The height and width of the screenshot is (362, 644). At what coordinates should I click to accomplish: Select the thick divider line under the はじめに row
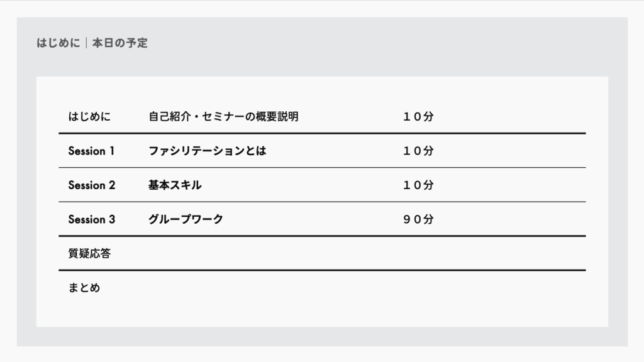[x=322, y=133]
